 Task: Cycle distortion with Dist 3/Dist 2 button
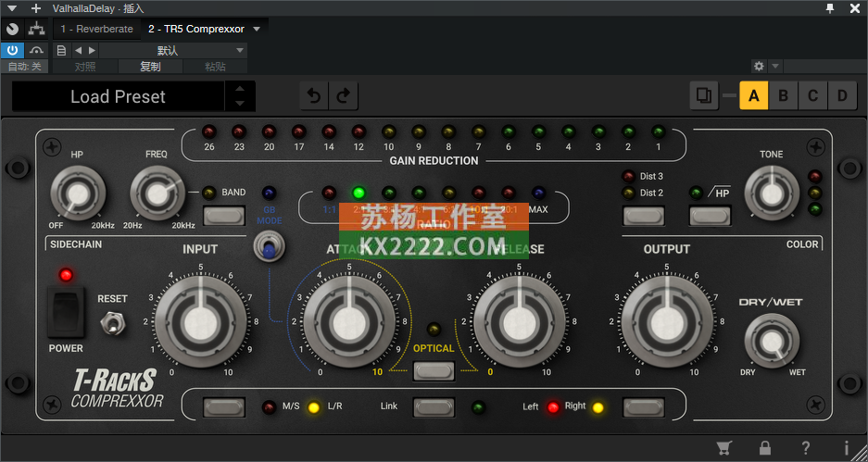click(643, 215)
